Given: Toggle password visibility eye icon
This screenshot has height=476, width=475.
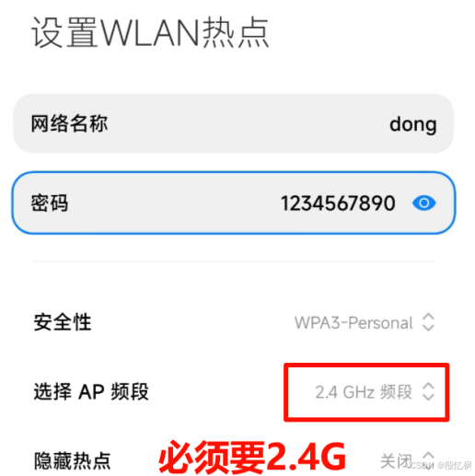Looking at the screenshot, I should click(x=424, y=203).
